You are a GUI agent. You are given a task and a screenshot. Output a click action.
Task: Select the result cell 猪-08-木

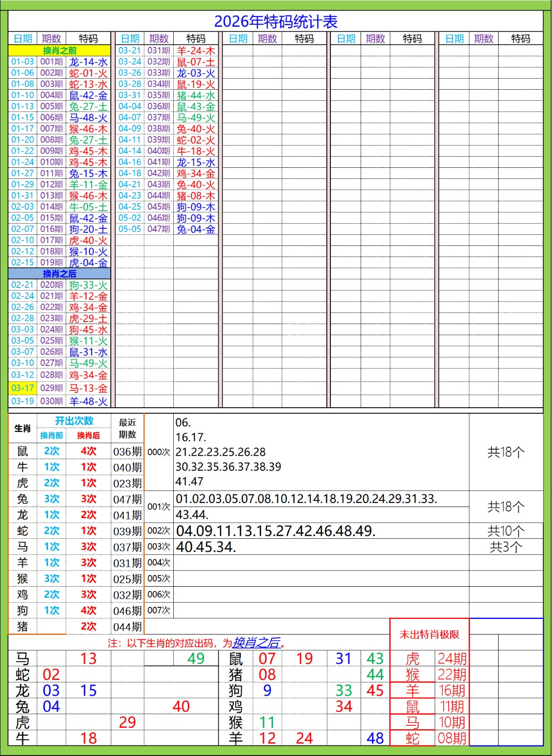click(x=196, y=195)
